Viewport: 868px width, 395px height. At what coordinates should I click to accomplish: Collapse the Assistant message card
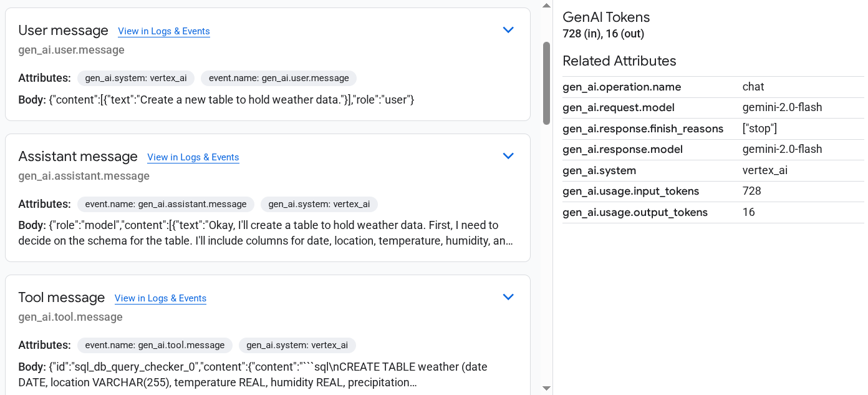click(x=508, y=155)
